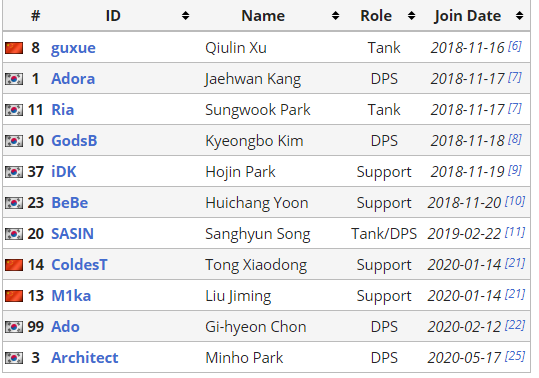Sort table by Join Date arrows
This screenshot has height=378, width=539.
pos(519,16)
